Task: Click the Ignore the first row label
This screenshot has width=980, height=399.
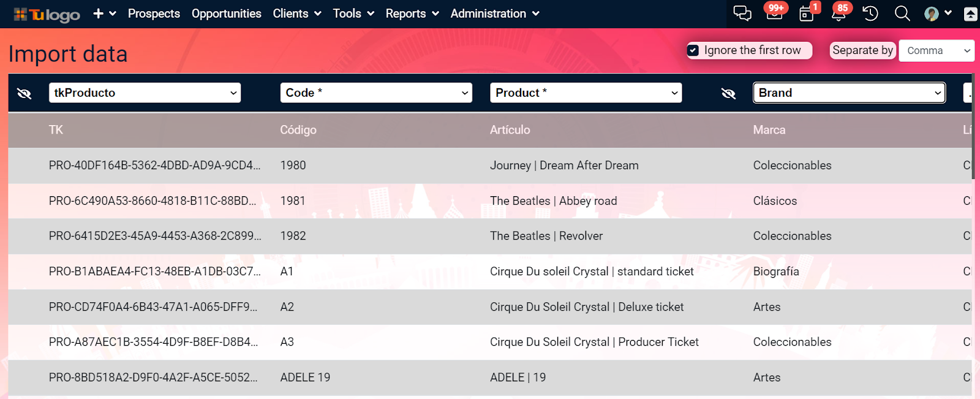Action: pos(752,50)
